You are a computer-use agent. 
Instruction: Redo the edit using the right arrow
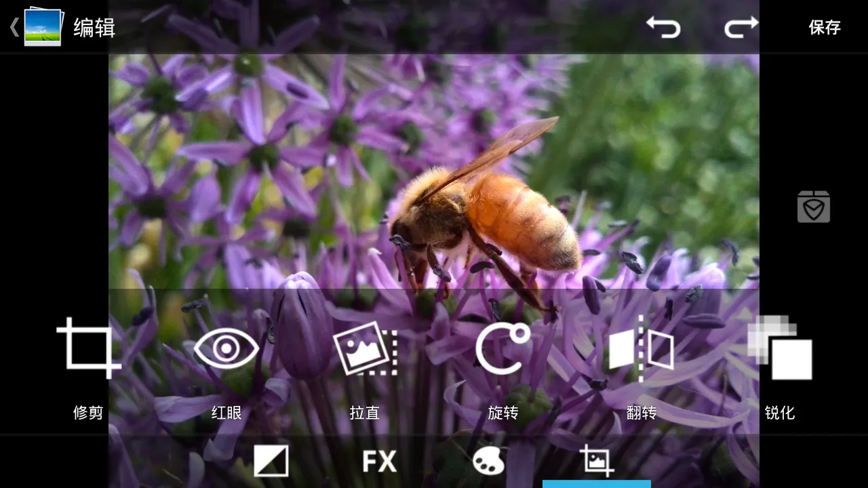coord(741,27)
